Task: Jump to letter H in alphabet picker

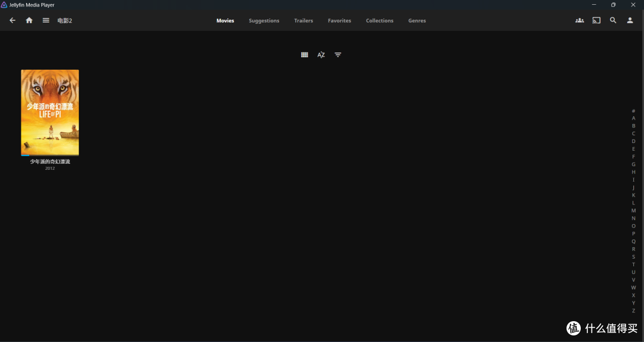Action: (633, 172)
